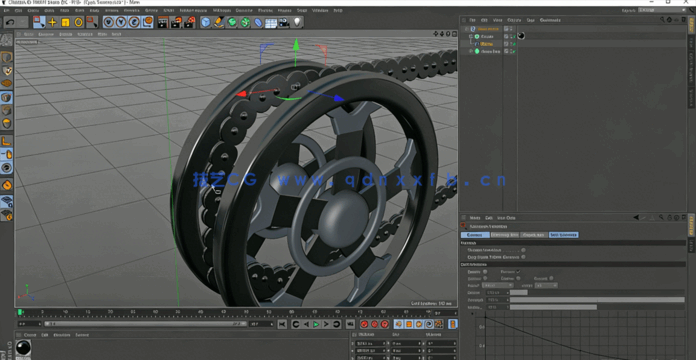
Task: Click the Object Manager search magnifier icon
Action: [x=662, y=20]
